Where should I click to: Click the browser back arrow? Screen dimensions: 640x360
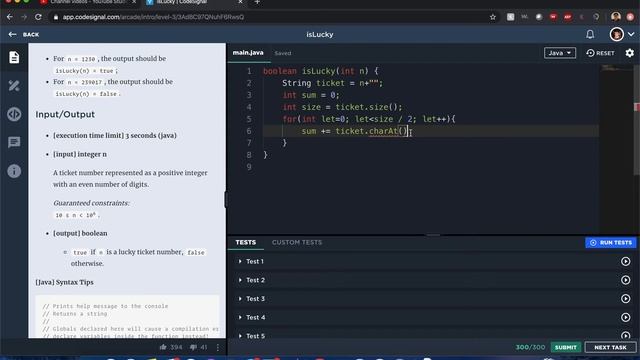pos(10,17)
